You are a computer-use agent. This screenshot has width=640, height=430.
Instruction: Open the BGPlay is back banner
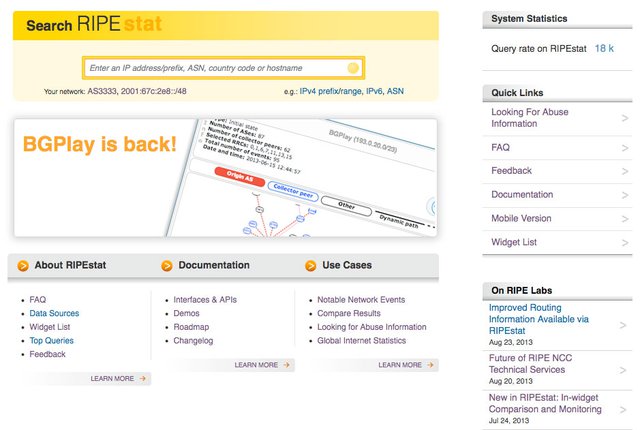[x=225, y=177]
